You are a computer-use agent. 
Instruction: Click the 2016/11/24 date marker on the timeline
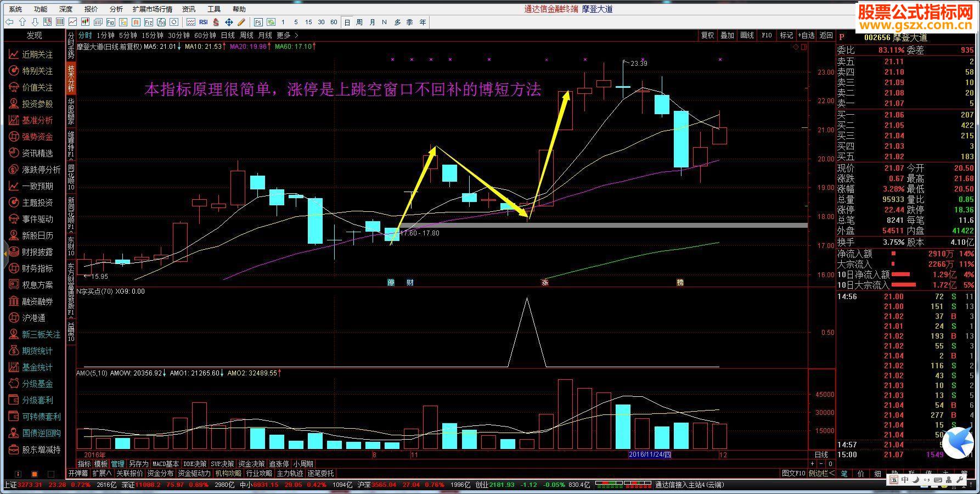pos(650,454)
